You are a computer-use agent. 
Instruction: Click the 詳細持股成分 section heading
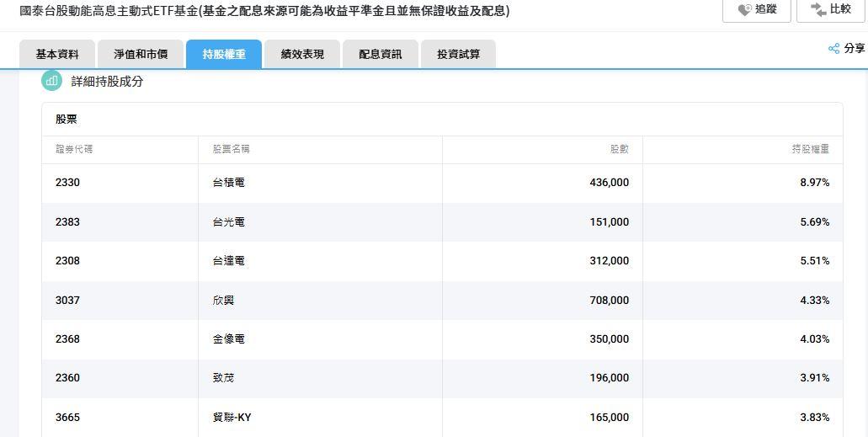tap(108, 82)
